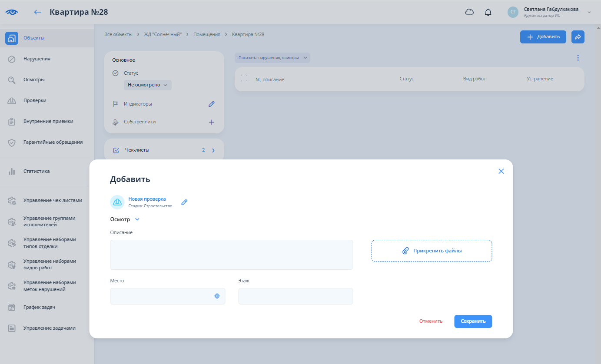Image resolution: width=601 pixels, height=364 pixels.
Task: Edit Индикаторы with the pencil icon
Action: pos(212,104)
